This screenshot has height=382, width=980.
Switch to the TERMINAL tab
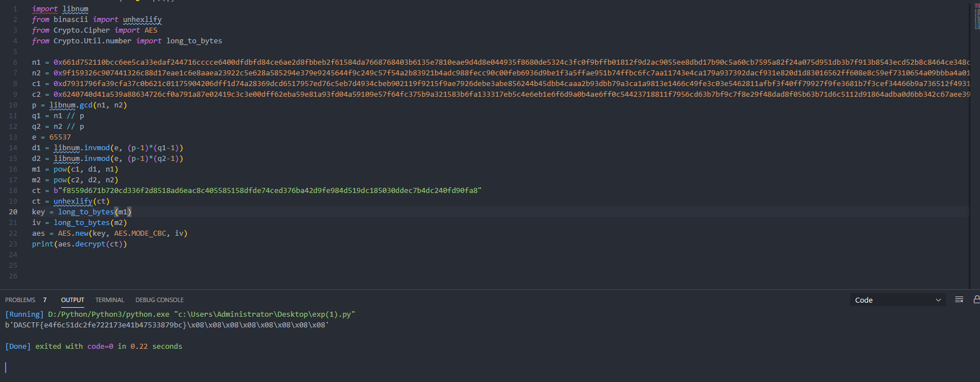(110, 300)
